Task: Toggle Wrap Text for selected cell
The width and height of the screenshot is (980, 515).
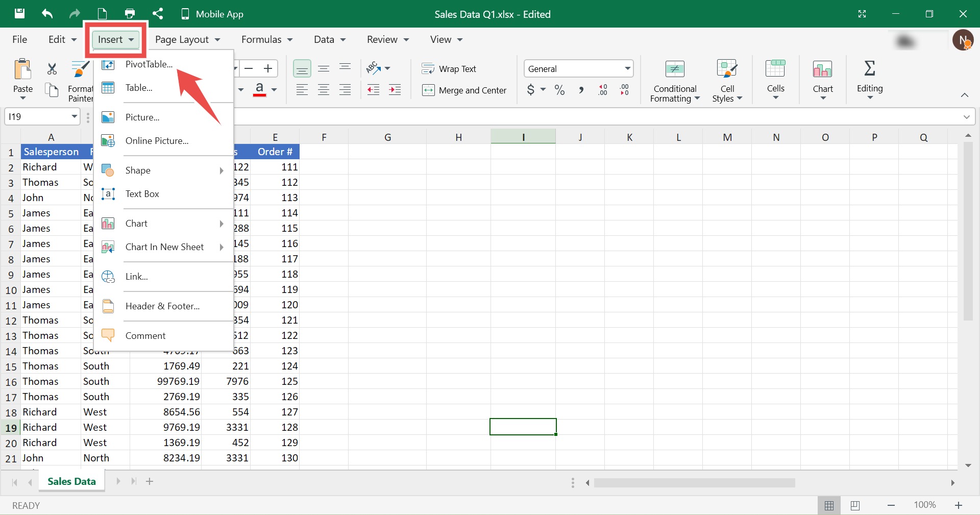Action: coord(450,68)
